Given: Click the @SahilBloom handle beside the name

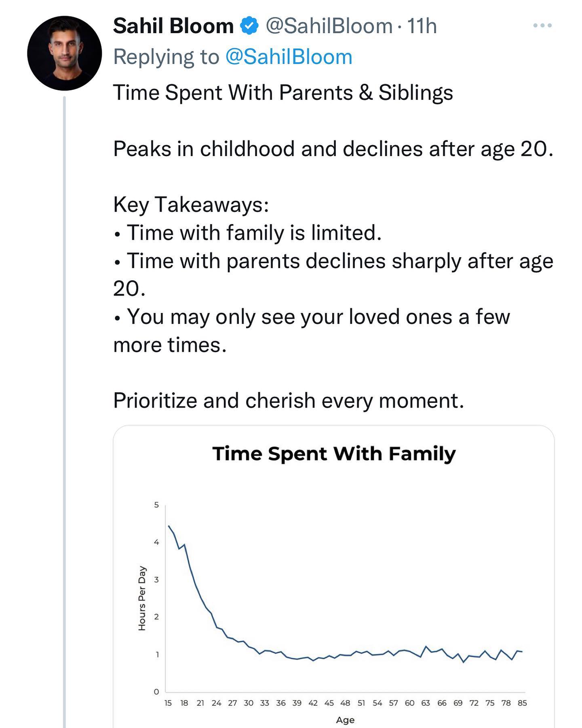Looking at the screenshot, I should 329,26.
